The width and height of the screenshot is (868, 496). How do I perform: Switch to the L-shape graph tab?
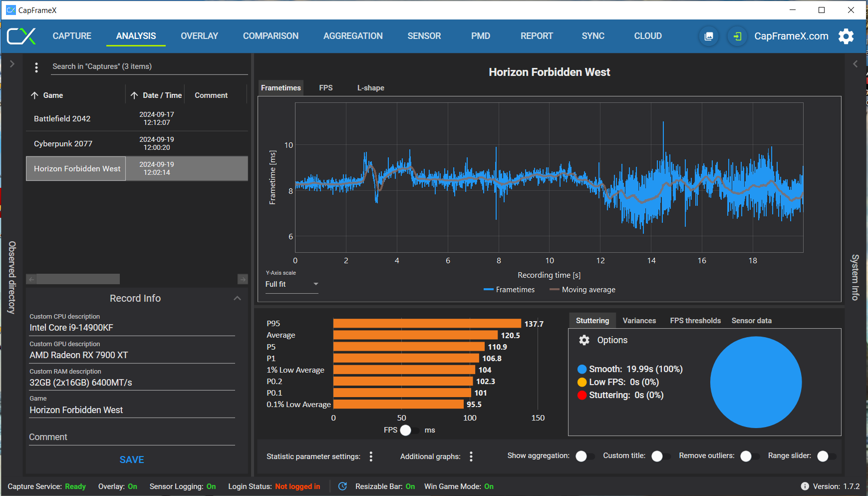coord(371,88)
